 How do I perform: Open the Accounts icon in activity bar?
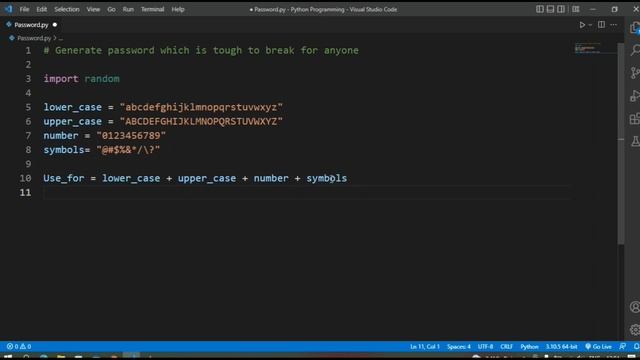[635, 307]
